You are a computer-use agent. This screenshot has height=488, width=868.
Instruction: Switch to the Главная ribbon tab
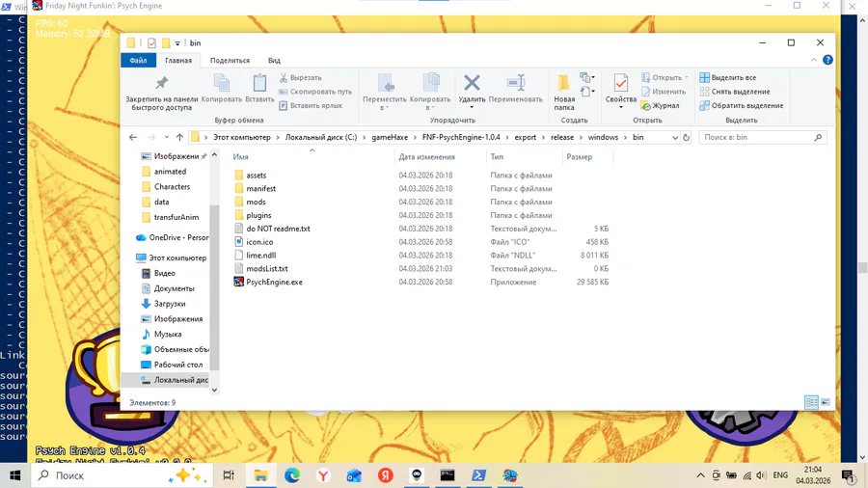(178, 61)
